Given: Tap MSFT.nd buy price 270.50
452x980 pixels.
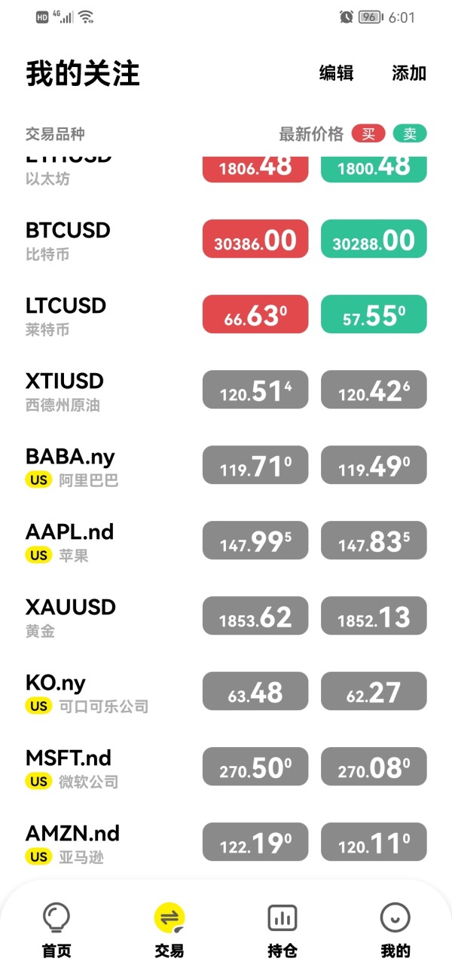Looking at the screenshot, I should [255, 767].
